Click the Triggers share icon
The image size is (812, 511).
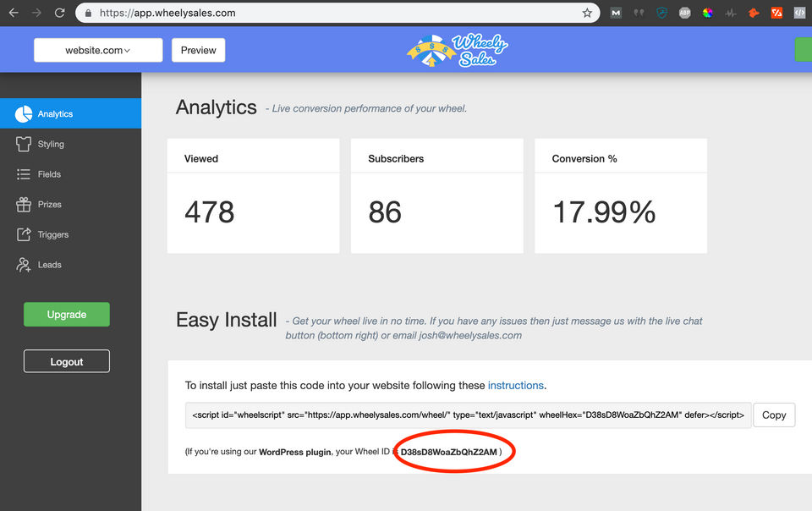pos(24,234)
